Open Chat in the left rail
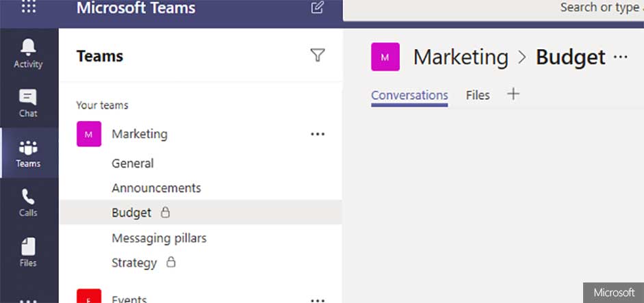Viewport: 644px width, 303px height. coord(28,103)
